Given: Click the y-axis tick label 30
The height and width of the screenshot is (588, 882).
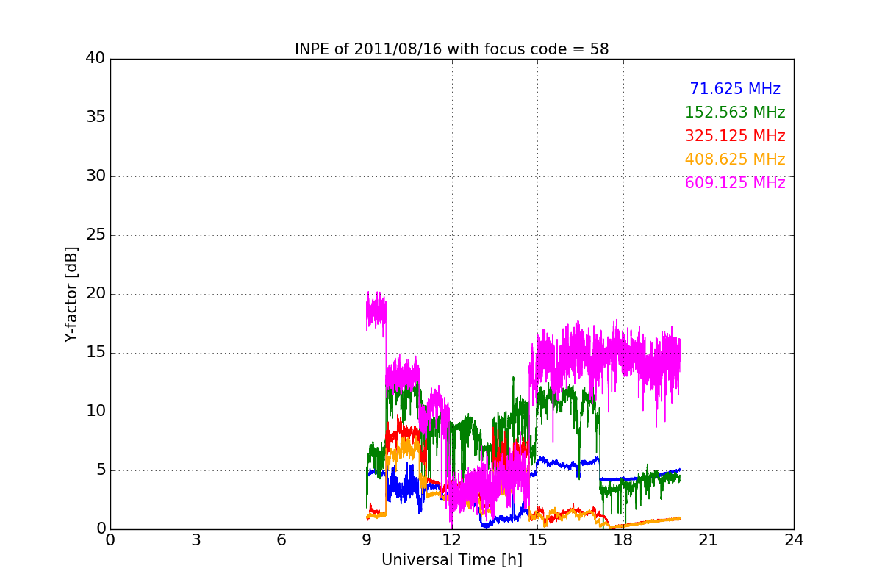Looking at the screenshot, I should [96, 176].
